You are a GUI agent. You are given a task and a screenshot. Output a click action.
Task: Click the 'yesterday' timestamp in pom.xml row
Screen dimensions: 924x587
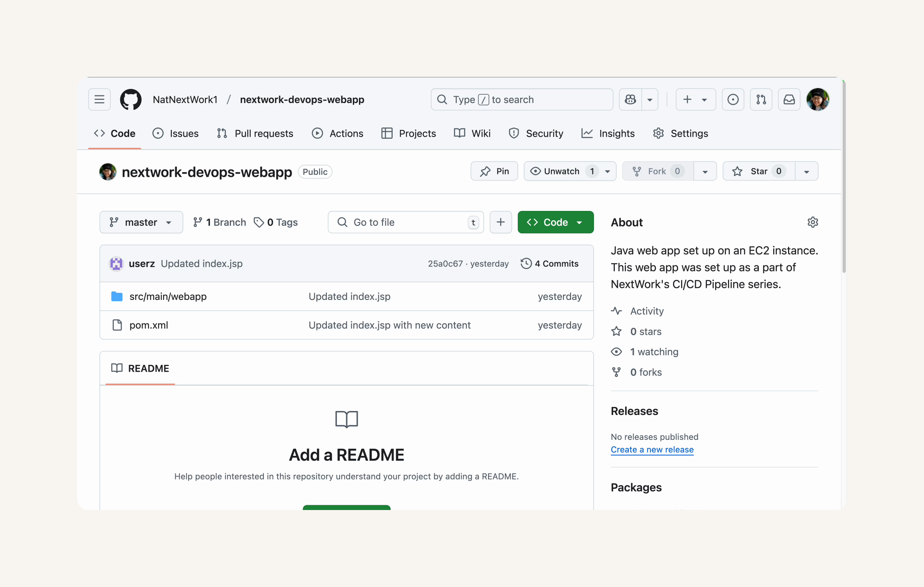(x=560, y=325)
